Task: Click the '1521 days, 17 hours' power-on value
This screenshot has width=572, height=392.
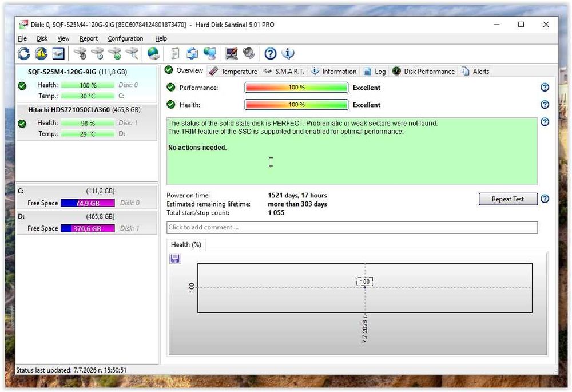Action: tap(297, 195)
